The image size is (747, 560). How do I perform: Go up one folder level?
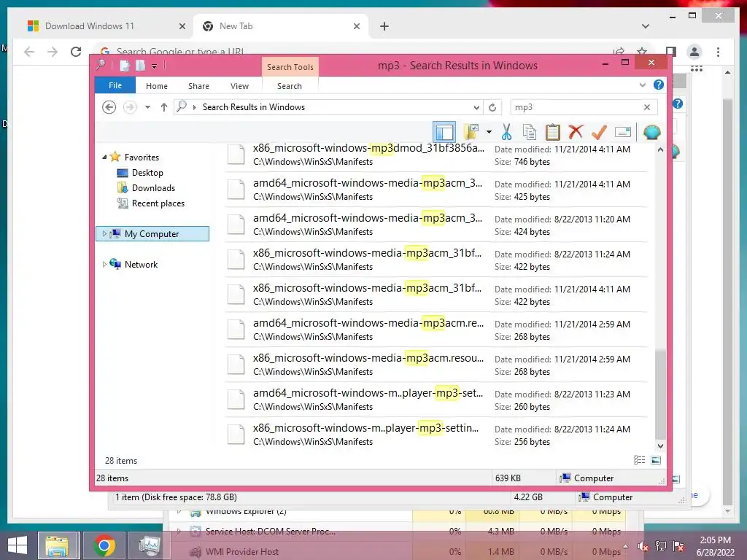click(164, 107)
